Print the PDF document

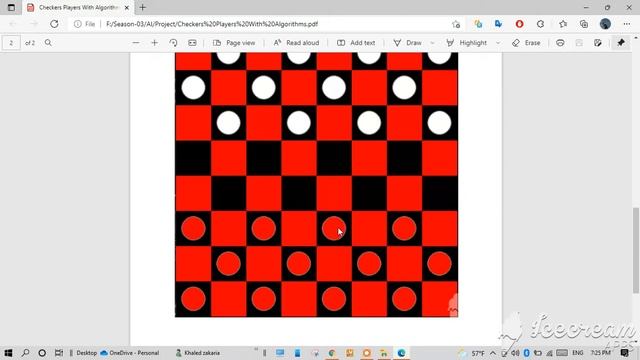[x=560, y=43]
